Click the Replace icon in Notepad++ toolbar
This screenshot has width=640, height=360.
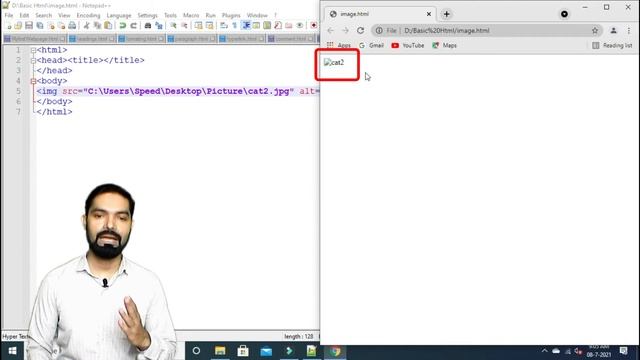tap(159, 25)
